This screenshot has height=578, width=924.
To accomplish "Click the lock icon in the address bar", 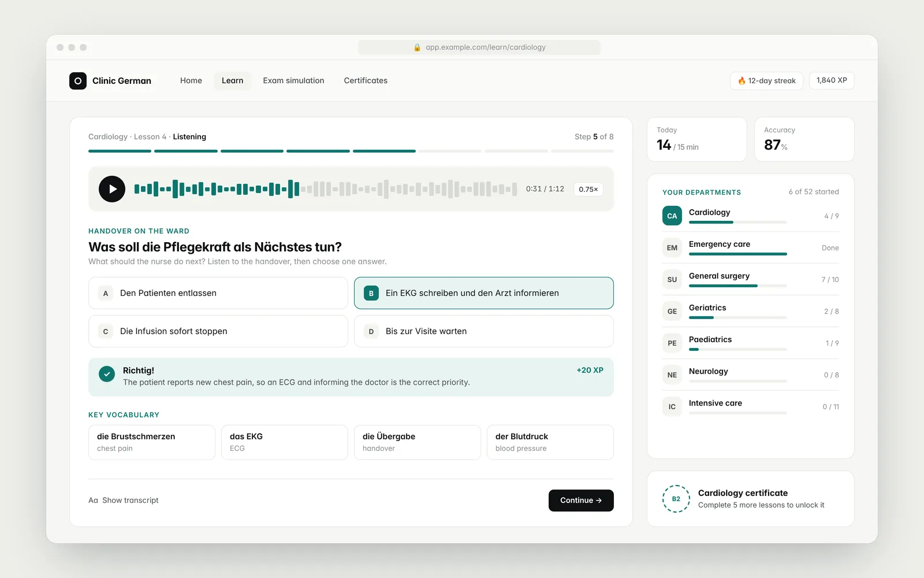I will coord(417,47).
